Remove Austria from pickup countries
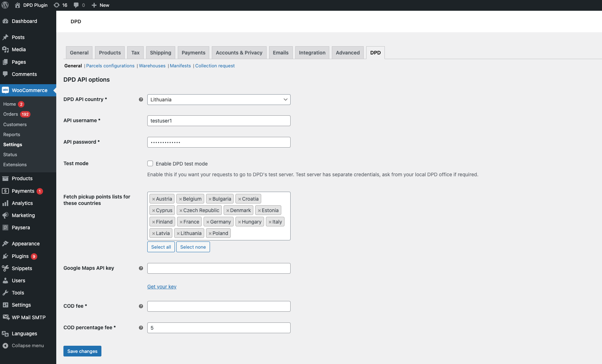Viewport: 602px width, 364px height. pos(153,199)
